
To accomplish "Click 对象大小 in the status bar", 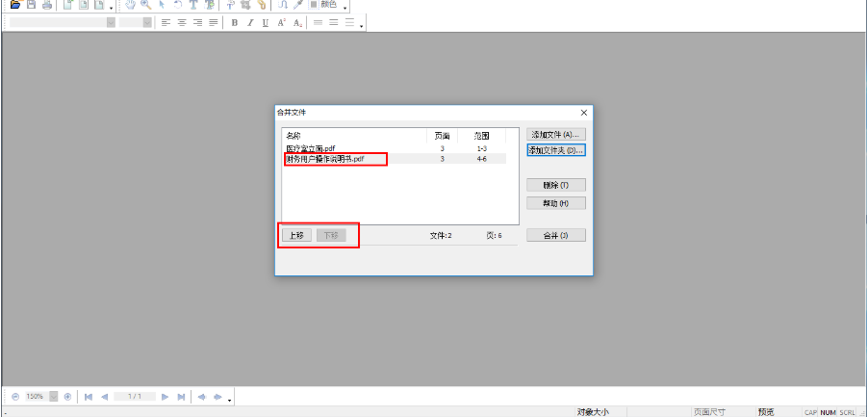I will 593,412.
